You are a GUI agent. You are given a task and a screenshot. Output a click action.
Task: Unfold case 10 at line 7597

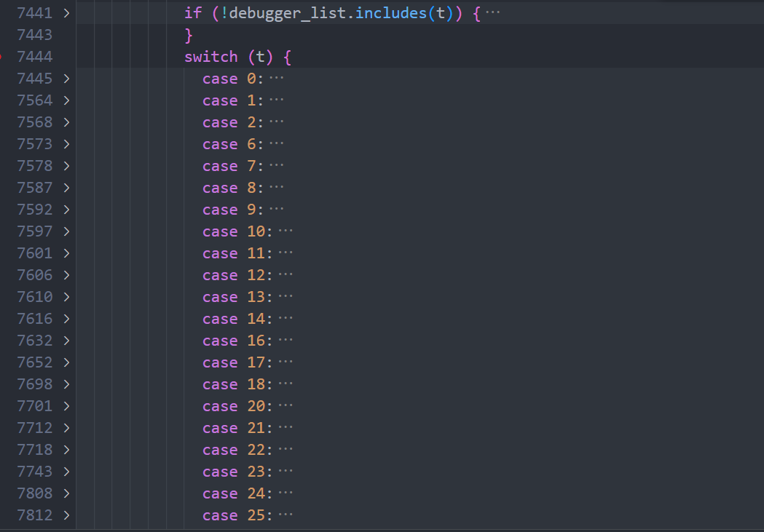coord(66,231)
